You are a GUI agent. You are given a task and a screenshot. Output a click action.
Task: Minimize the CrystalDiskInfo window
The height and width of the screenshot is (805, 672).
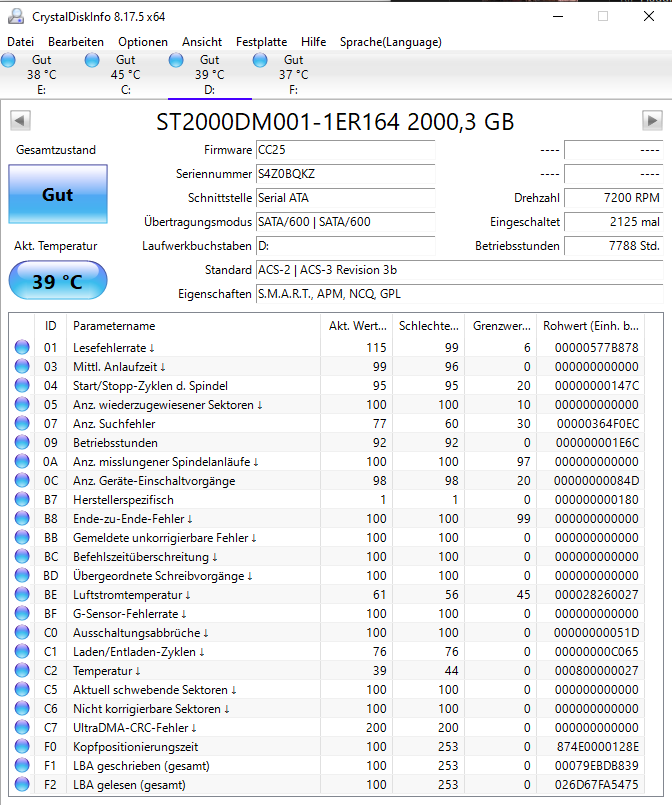[558, 16]
